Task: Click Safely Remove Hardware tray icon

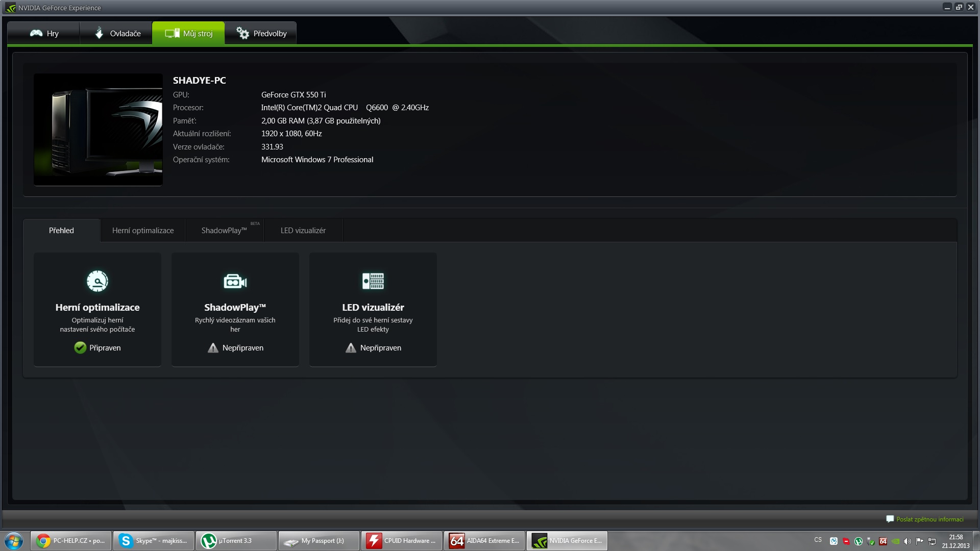Action: point(871,541)
